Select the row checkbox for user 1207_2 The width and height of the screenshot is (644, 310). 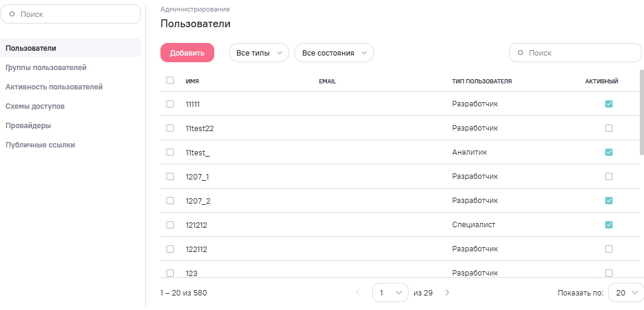(170, 201)
